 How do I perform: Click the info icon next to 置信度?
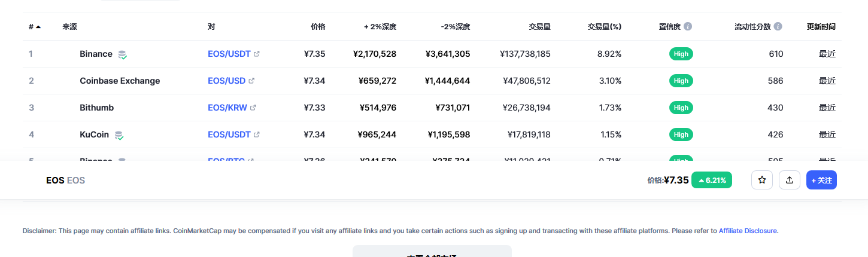(x=688, y=27)
